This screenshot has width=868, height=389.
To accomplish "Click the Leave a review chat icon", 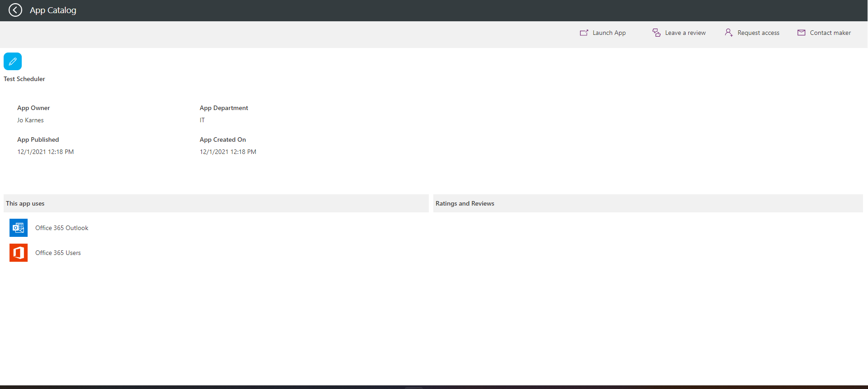I will [656, 33].
